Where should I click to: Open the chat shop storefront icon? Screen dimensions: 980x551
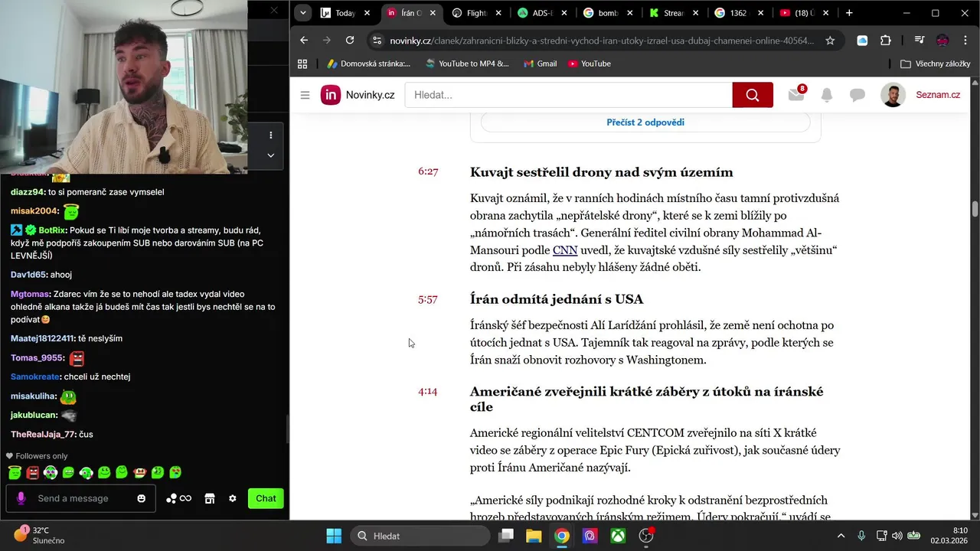click(x=210, y=498)
